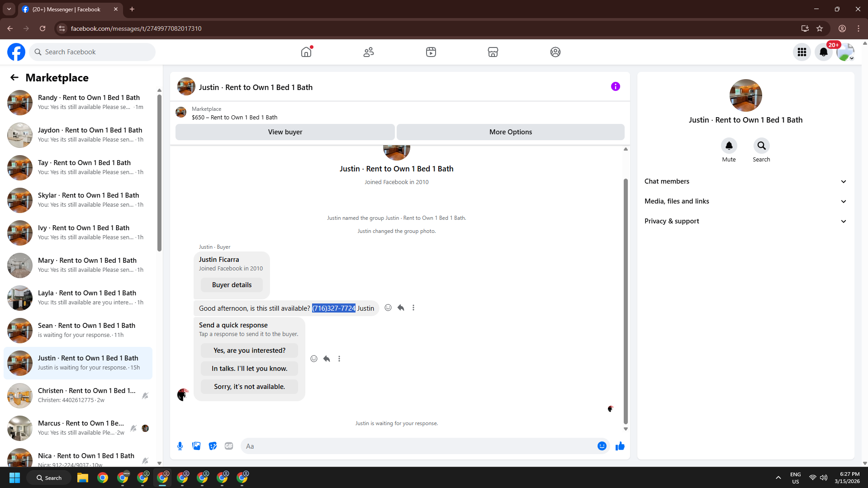Go to the Home feed icon
Screen dimensions: 868x488
[306, 52]
